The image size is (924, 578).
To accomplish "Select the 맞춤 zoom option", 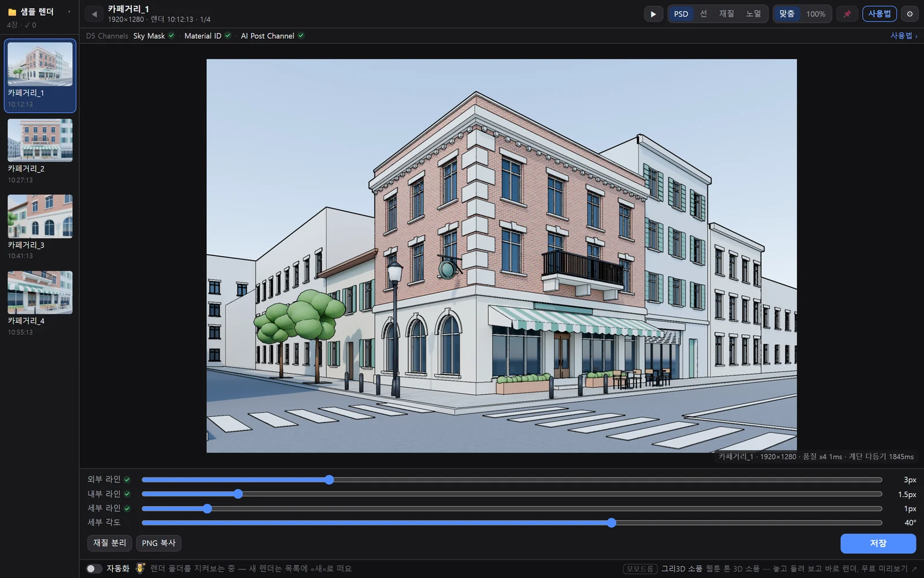I will [787, 14].
